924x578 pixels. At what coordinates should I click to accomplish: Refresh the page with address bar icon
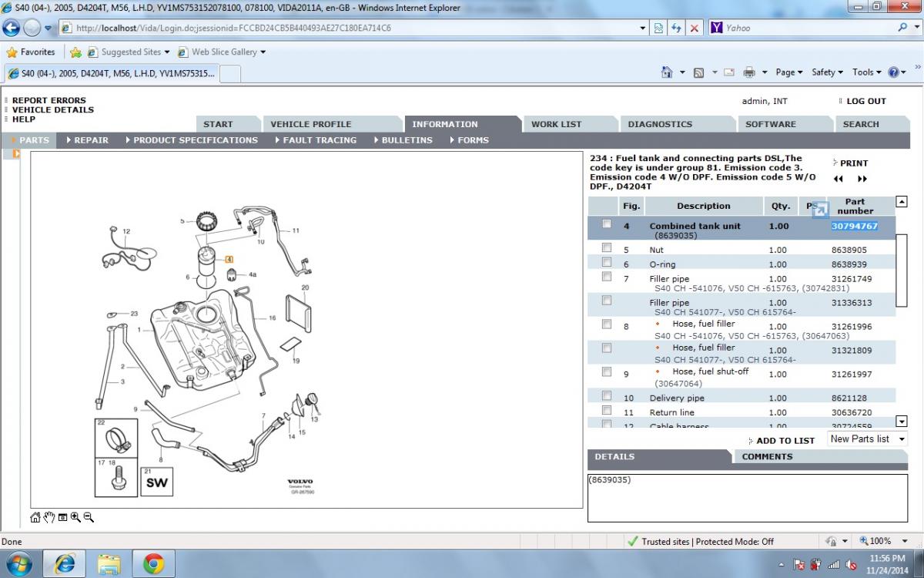tap(677, 28)
